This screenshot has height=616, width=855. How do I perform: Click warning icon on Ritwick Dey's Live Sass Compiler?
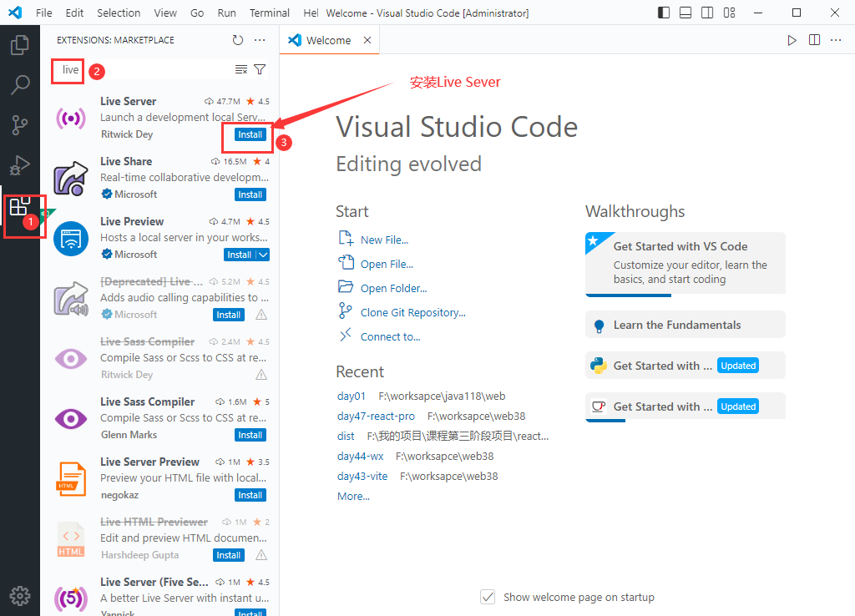click(x=261, y=375)
